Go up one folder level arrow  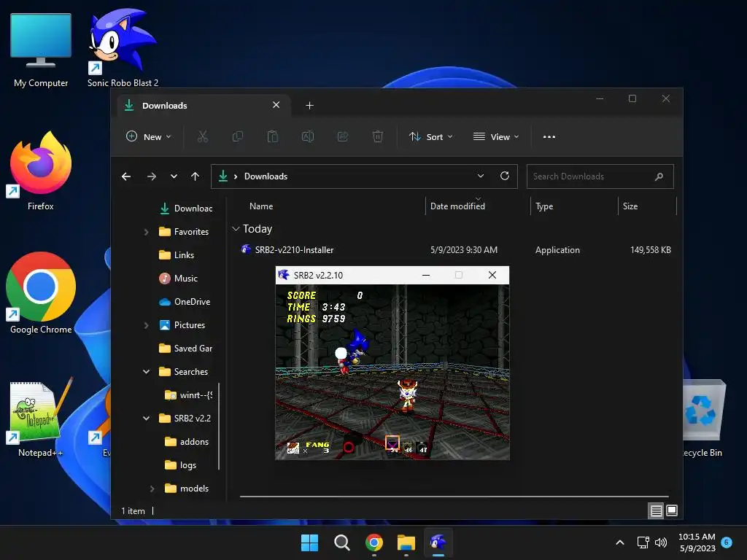pos(195,176)
